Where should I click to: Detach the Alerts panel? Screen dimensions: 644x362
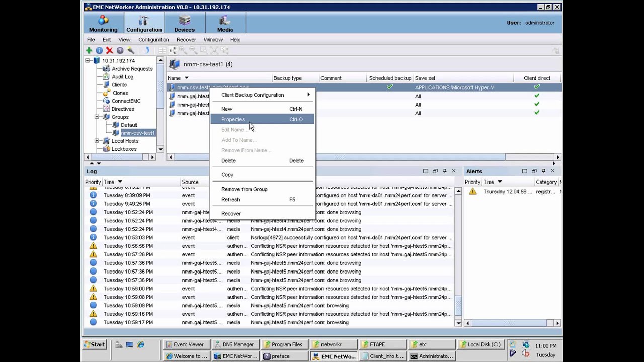(x=534, y=171)
